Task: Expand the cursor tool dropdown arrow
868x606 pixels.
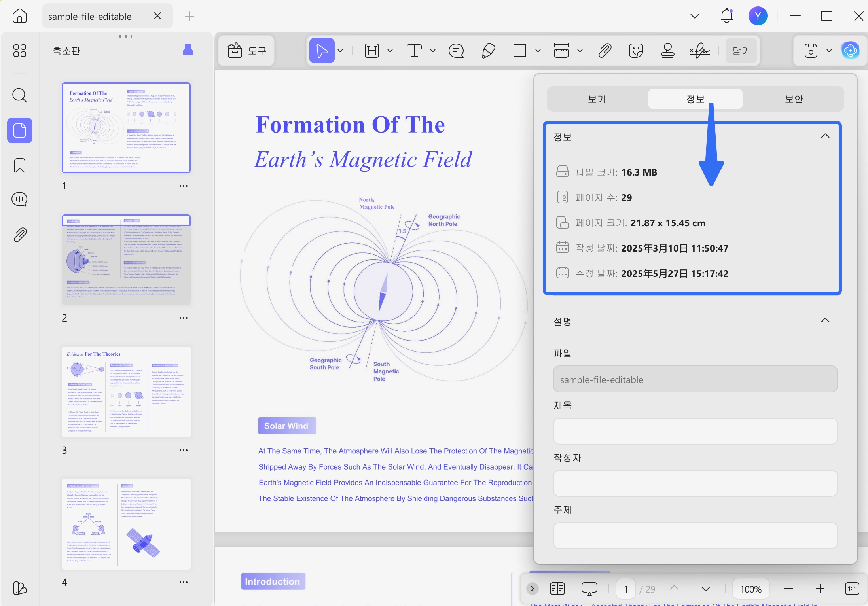Action: pyautogui.click(x=340, y=51)
